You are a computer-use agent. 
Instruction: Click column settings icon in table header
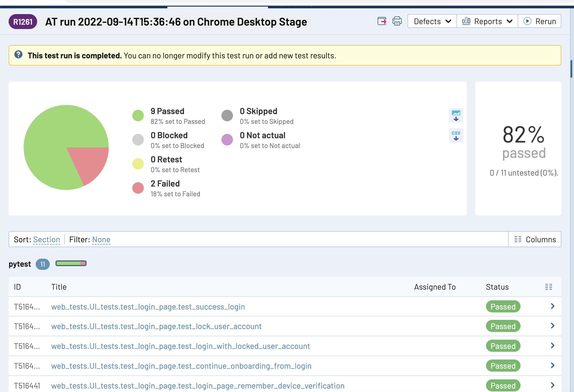pos(548,287)
